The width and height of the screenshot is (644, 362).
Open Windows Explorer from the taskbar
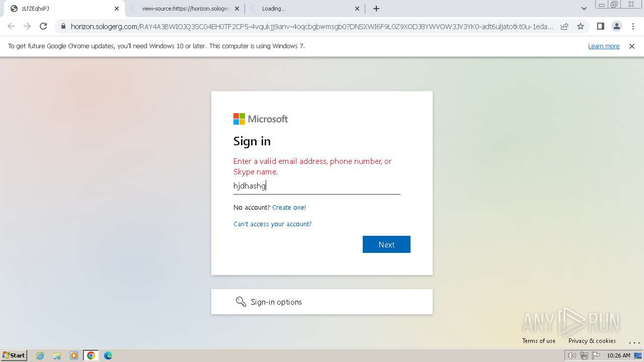click(57, 355)
